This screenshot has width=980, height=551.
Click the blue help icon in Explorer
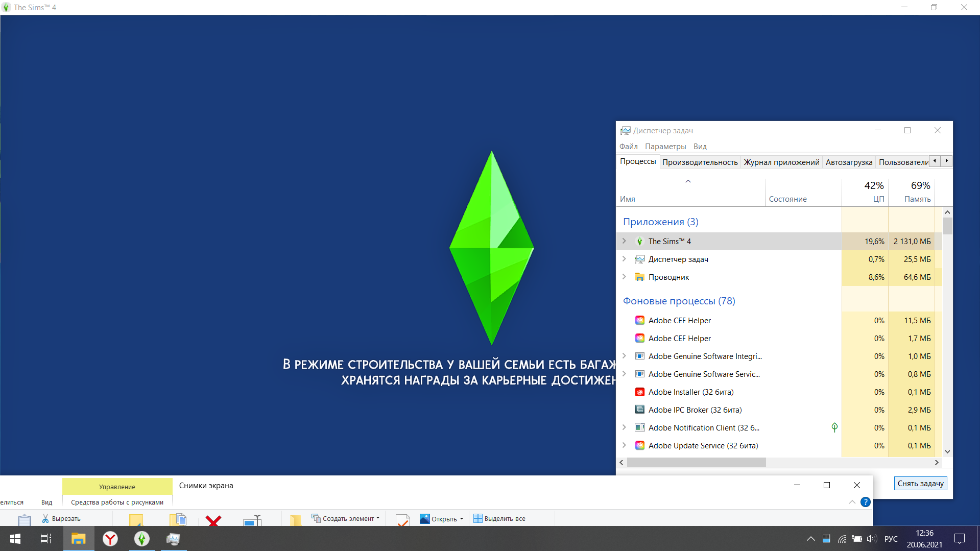click(866, 502)
